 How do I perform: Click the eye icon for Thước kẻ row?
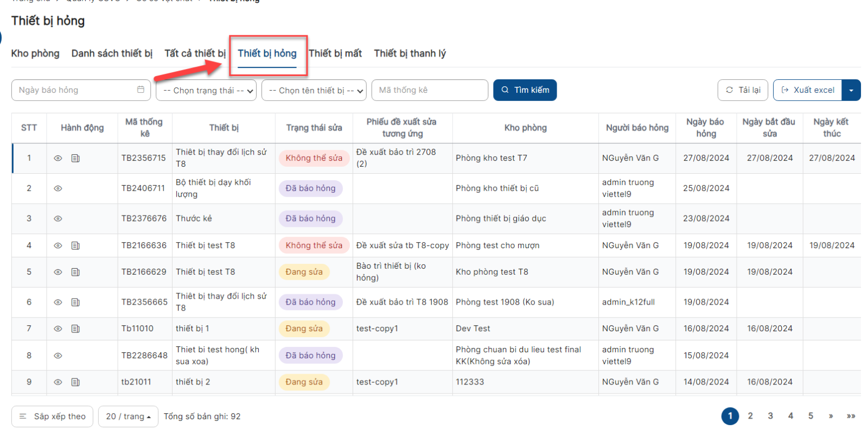[58, 219]
